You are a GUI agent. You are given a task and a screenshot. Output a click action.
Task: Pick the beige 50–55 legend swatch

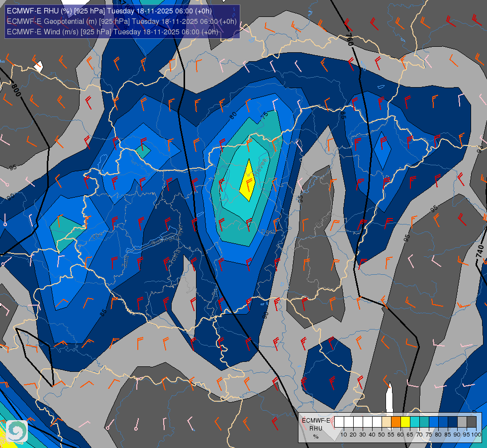tap(387, 422)
